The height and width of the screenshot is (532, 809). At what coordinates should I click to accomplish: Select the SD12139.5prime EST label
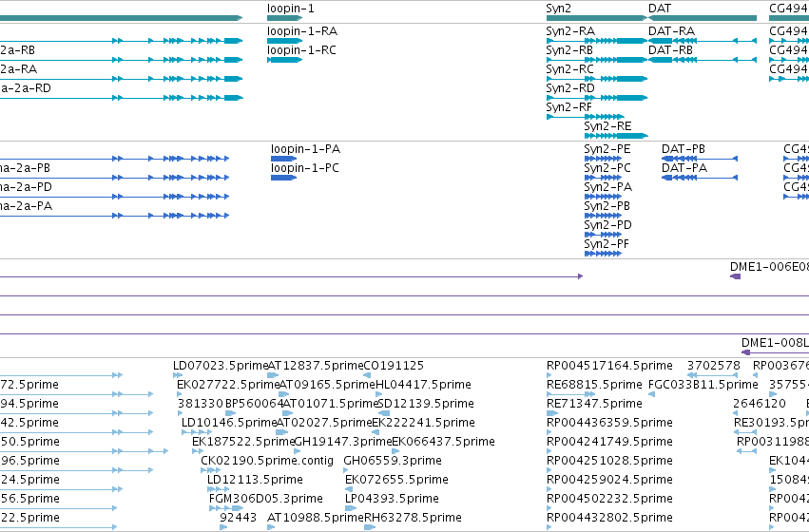coord(426,404)
